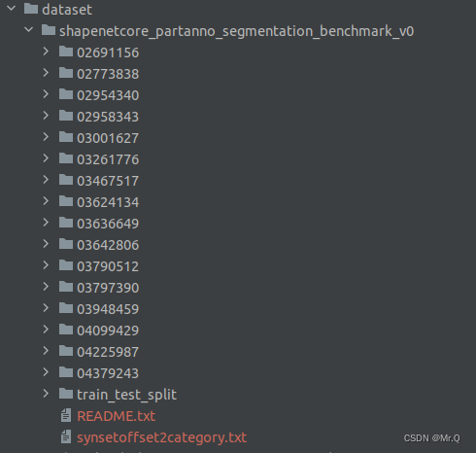Open synsetoffset2category.txt file
The image size is (476, 453).
pyautogui.click(x=161, y=437)
